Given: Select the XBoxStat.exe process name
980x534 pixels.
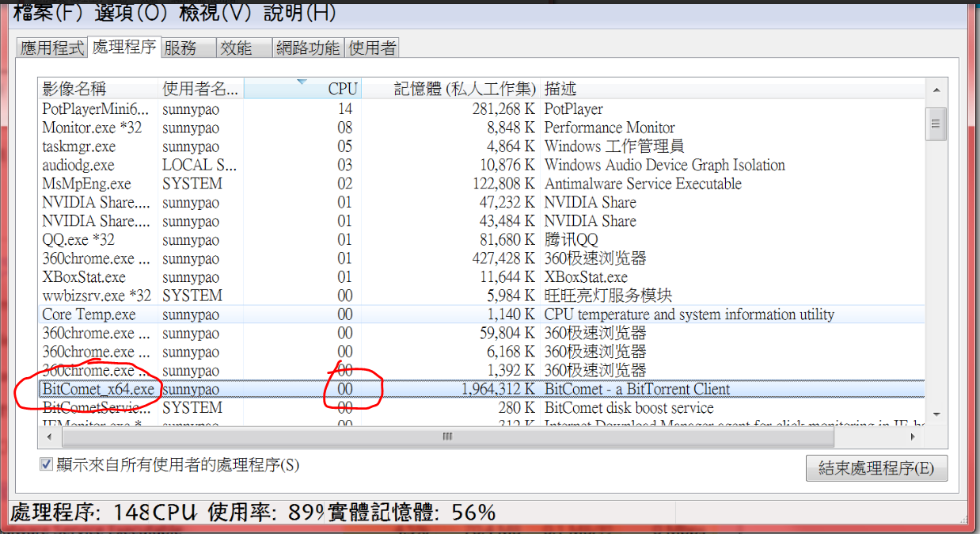Looking at the screenshot, I should pos(84,277).
